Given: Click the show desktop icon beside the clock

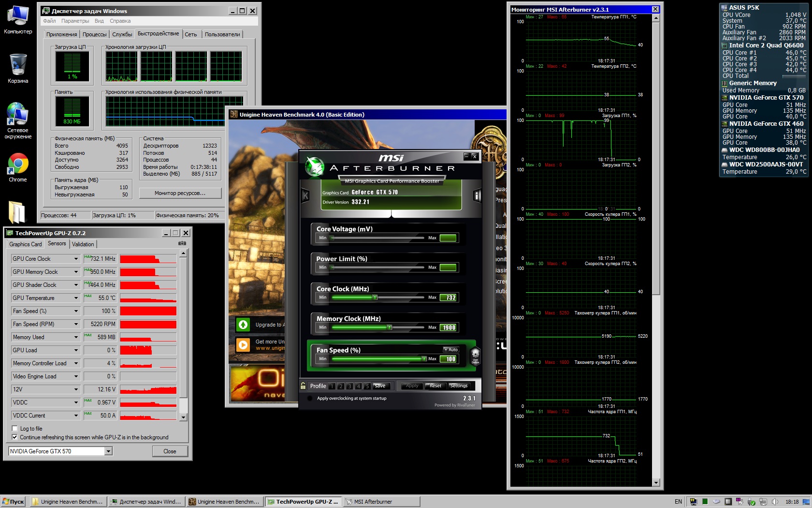Looking at the screenshot, I should point(806,502).
